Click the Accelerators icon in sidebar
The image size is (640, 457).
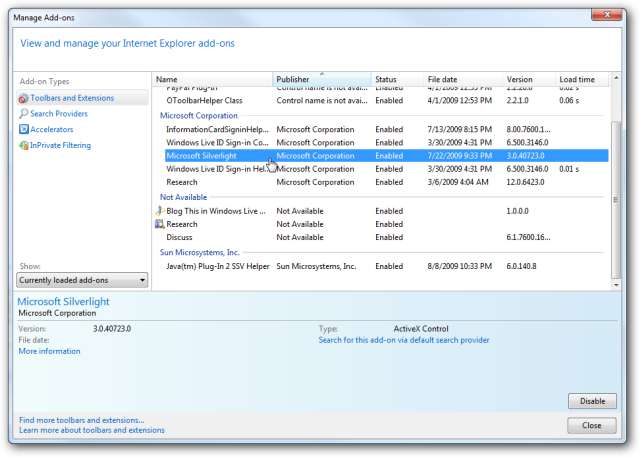[23, 130]
